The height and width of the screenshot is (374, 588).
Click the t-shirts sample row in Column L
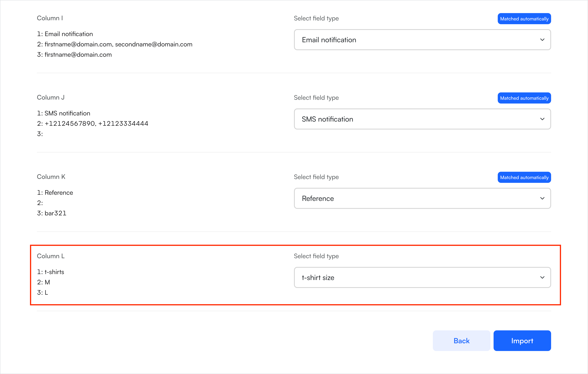click(x=54, y=272)
